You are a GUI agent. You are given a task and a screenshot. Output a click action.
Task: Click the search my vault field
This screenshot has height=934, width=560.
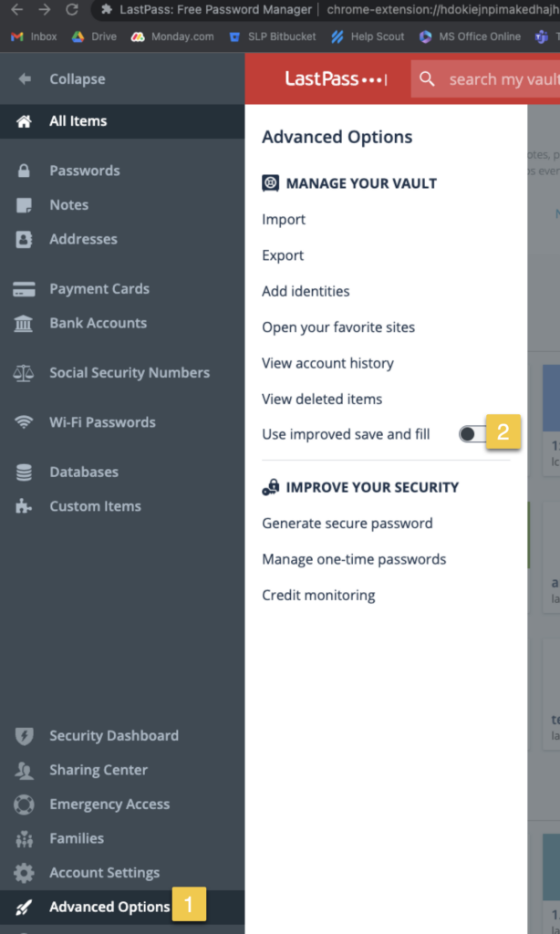pos(502,79)
